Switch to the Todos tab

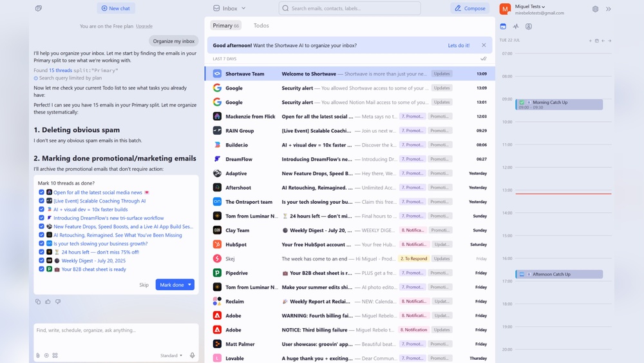point(261,26)
